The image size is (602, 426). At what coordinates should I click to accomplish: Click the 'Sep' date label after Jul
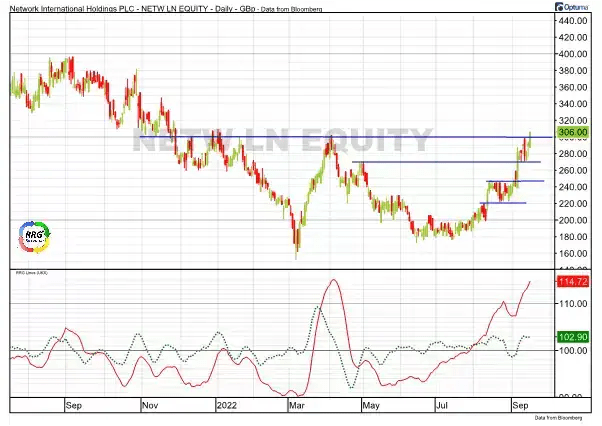click(520, 406)
